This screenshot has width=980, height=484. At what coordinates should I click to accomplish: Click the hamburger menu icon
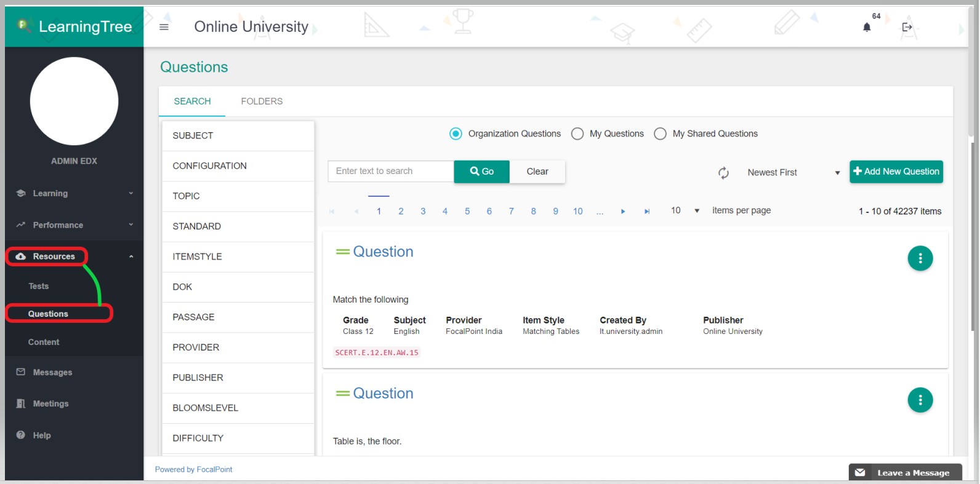click(x=164, y=27)
